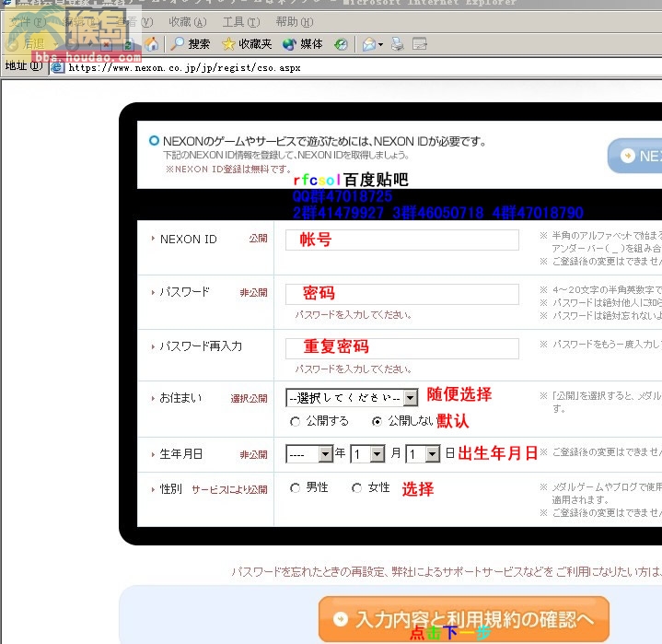Open the 工具(T) Tools menu
Image resolution: width=662 pixels, height=644 pixels.
point(241,22)
